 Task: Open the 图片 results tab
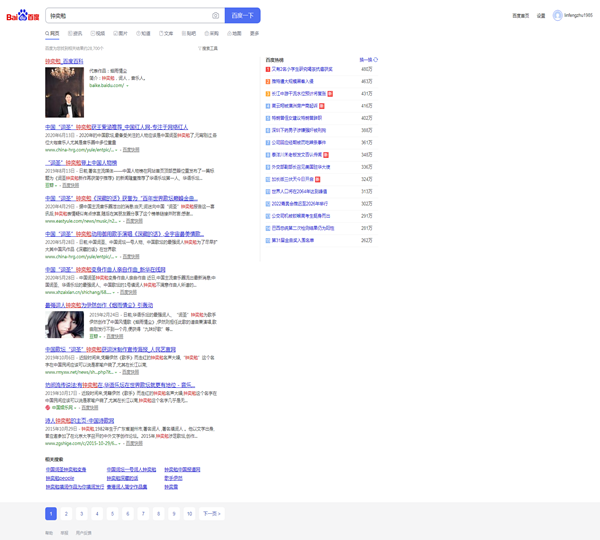point(123,33)
